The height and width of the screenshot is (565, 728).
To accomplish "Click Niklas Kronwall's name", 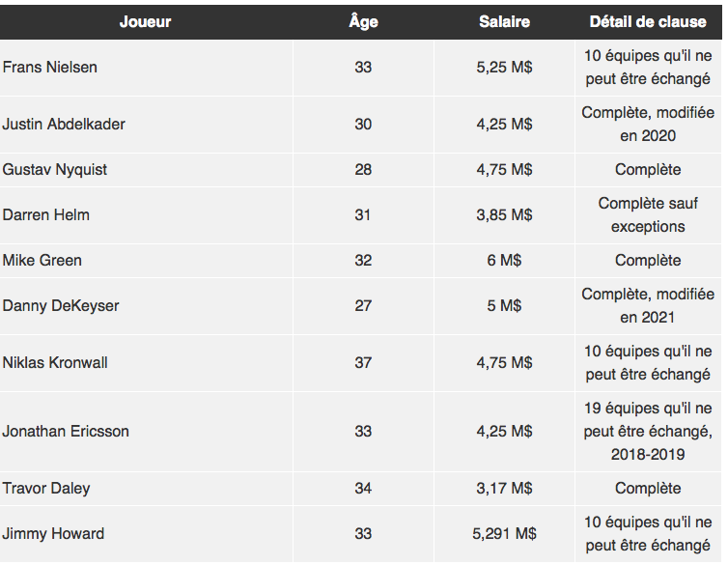I will 55,362.
